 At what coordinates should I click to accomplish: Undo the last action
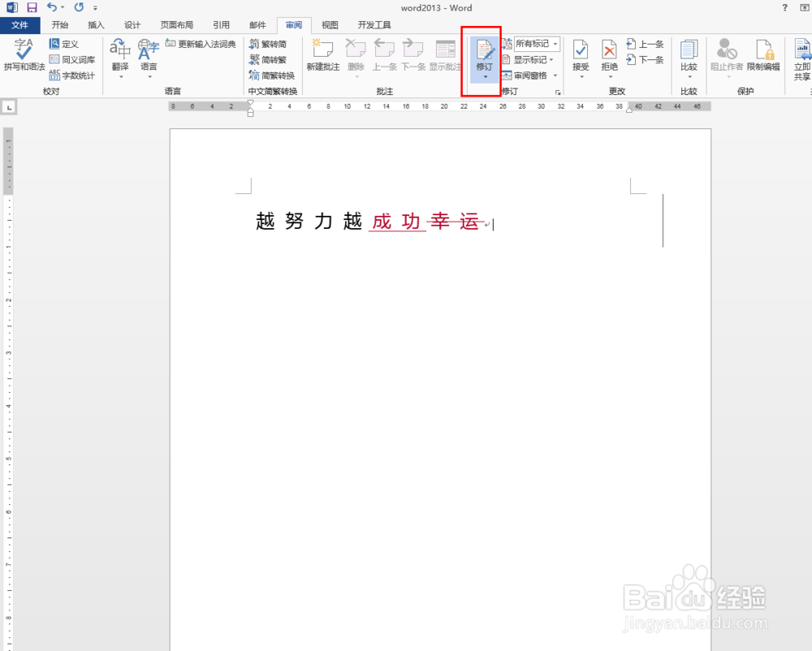pos(52,7)
